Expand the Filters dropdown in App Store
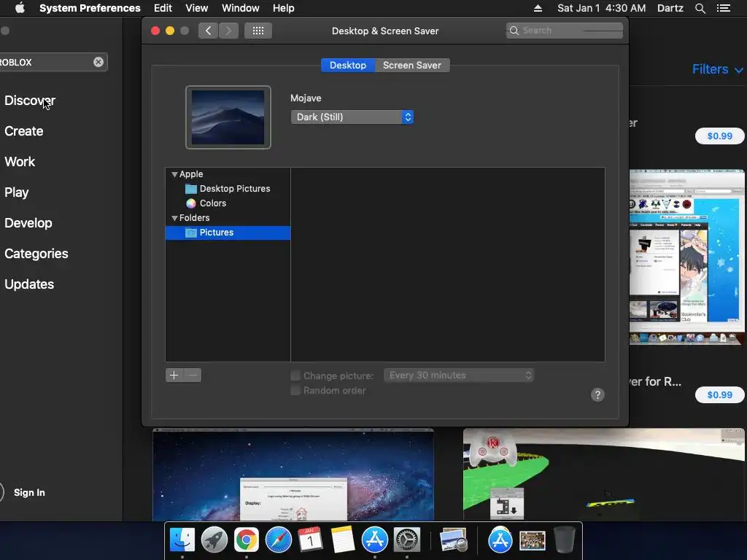The image size is (747, 560). pyautogui.click(x=718, y=69)
